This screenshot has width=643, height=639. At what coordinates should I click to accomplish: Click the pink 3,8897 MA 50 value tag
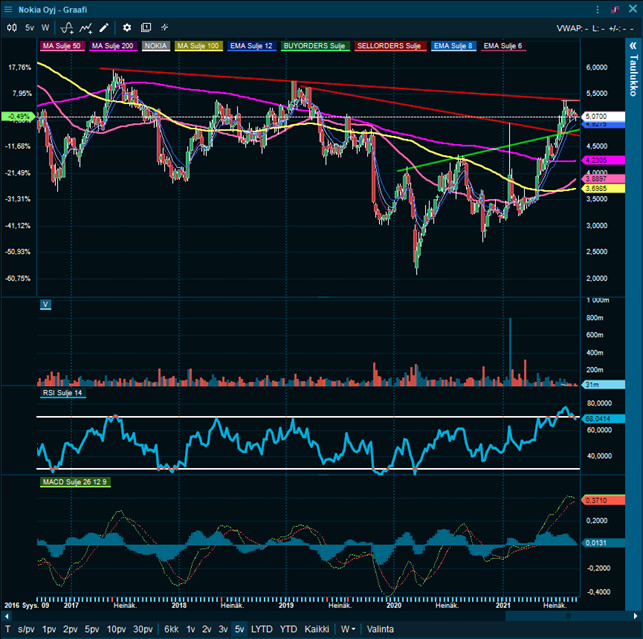point(604,179)
